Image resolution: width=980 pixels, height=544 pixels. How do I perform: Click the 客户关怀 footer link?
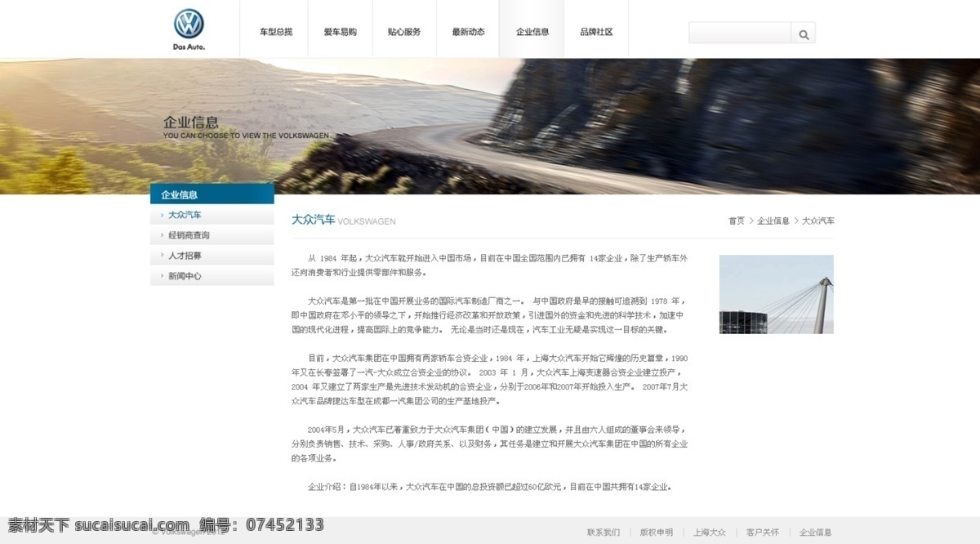(763, 533)
